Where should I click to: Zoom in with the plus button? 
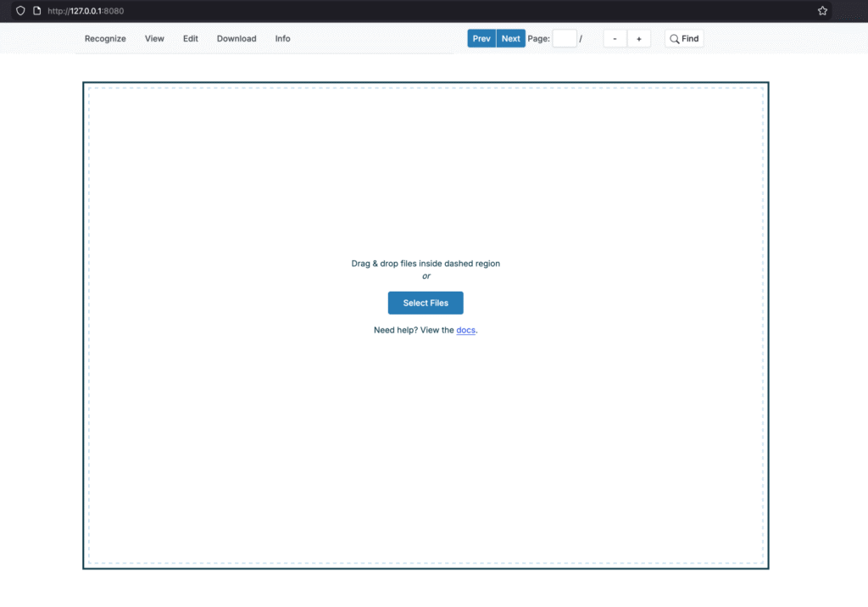[x=639, y=39]
